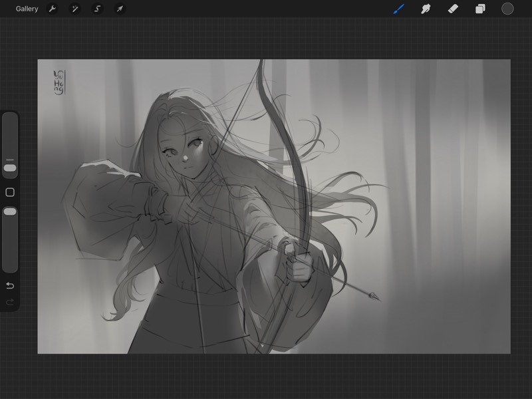Click the brush size slider handle
The width and height of the screenshot is (532, 399).
10,168
